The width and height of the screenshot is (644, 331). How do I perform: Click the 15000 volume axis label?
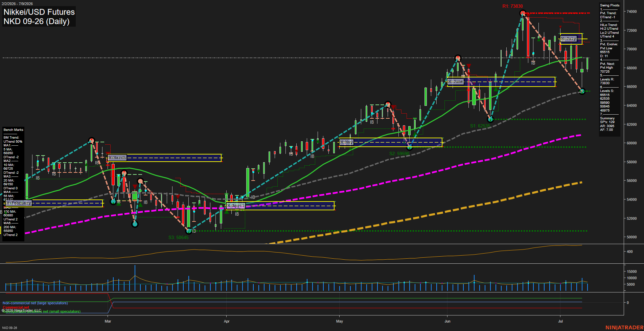coord(632,271)
